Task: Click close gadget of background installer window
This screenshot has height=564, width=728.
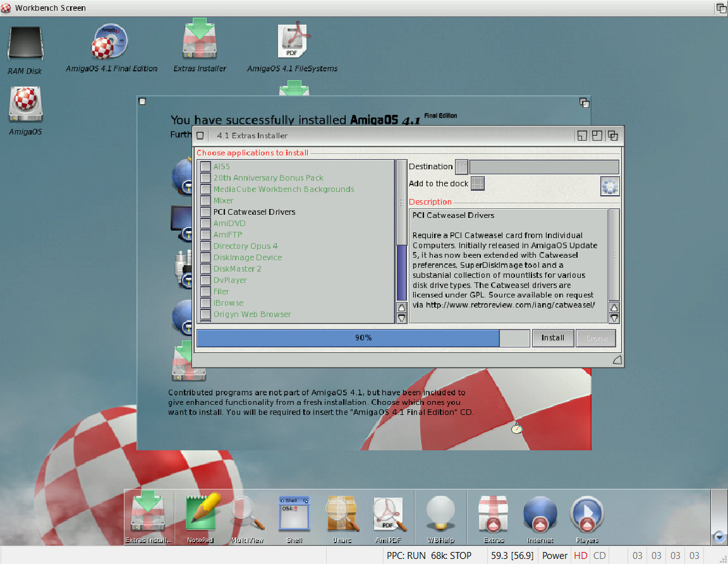Action: 143,102
